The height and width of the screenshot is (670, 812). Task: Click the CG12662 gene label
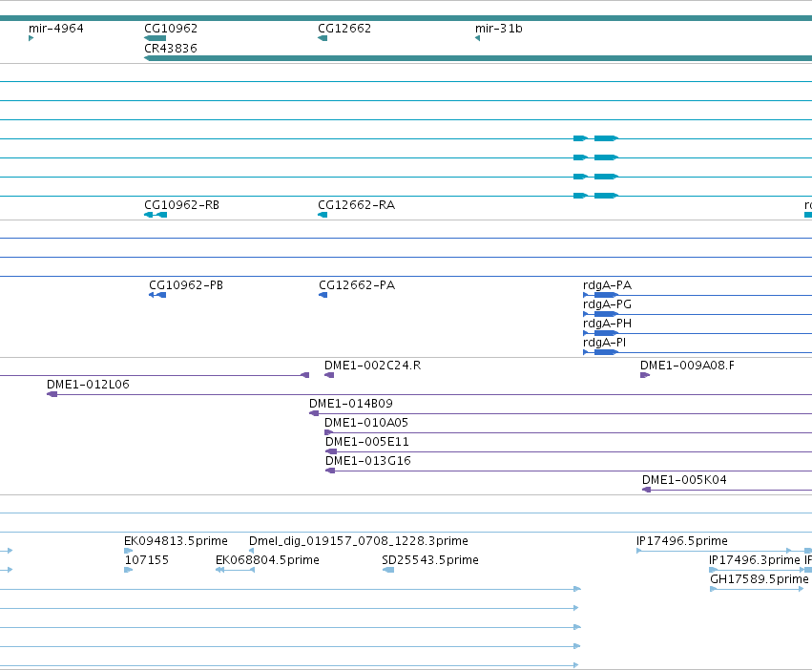(x=344, y=29)
